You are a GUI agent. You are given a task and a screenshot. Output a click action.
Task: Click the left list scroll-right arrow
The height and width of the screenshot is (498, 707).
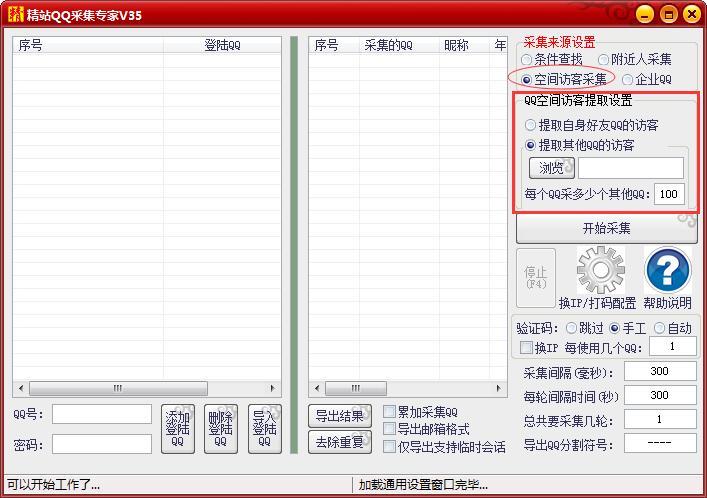click(x=272, y=388)
